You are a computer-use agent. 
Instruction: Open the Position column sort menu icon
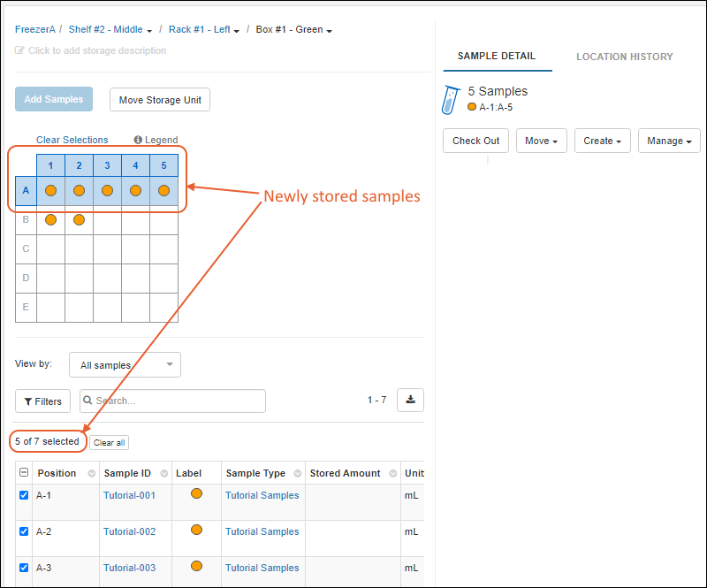91,473
